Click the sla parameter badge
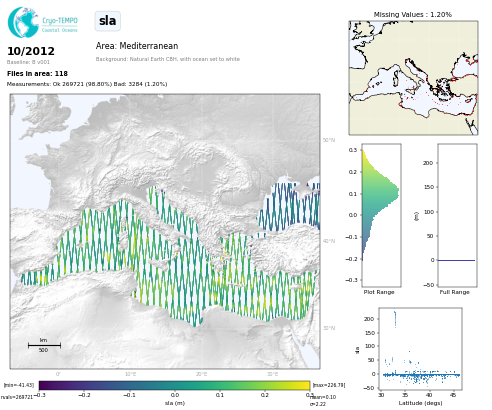Screen dimensions: 492x410 [107, 21]
